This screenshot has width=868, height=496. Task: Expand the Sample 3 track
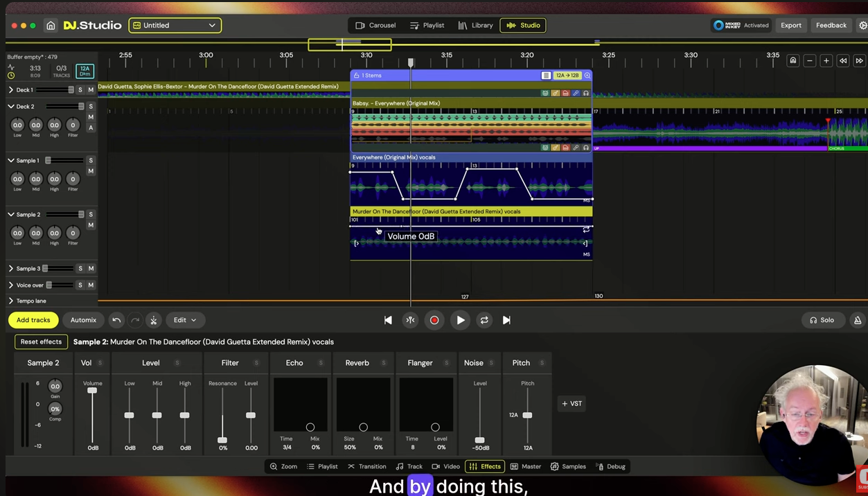(11, 269)
